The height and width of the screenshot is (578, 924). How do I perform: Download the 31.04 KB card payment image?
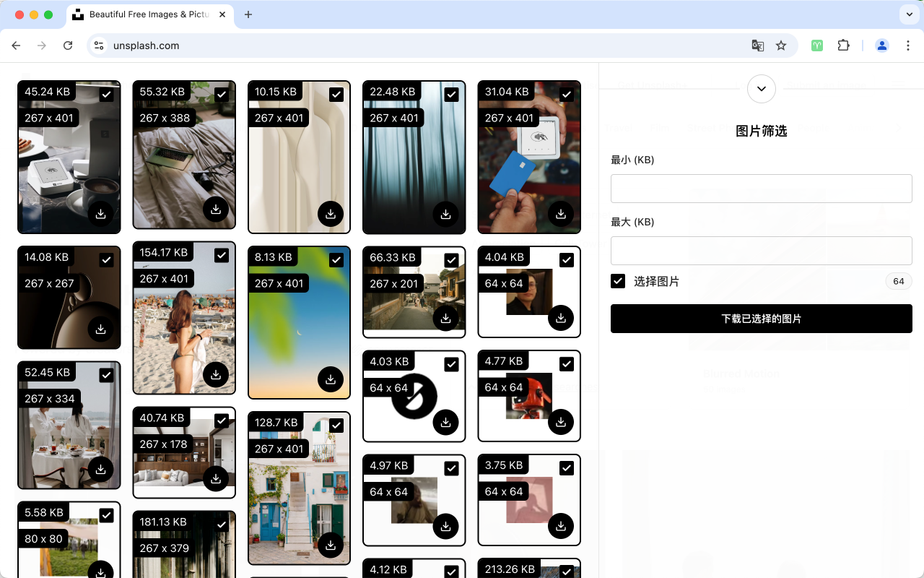coord(561,214)
